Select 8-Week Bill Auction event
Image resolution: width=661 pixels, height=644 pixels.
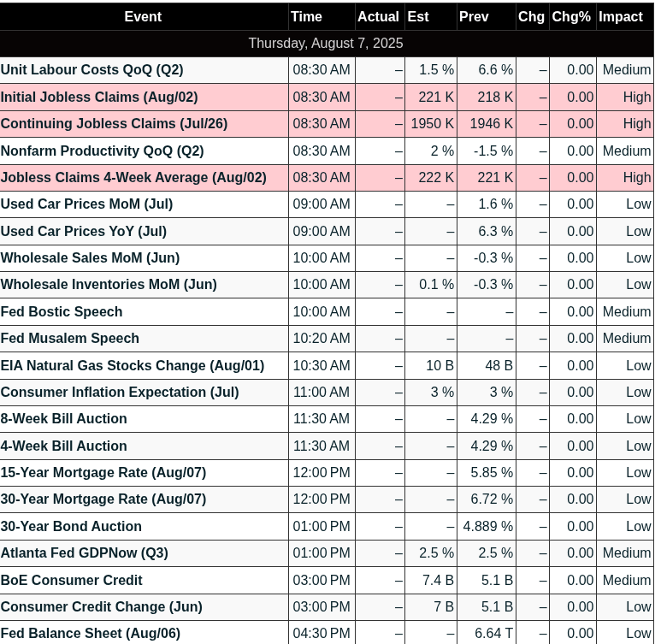pos(63,418)
